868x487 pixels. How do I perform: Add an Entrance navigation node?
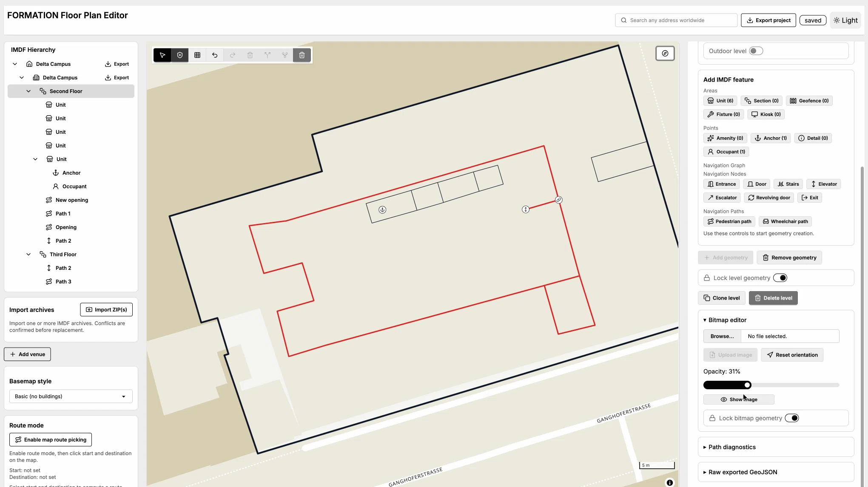tap(721, 184)
